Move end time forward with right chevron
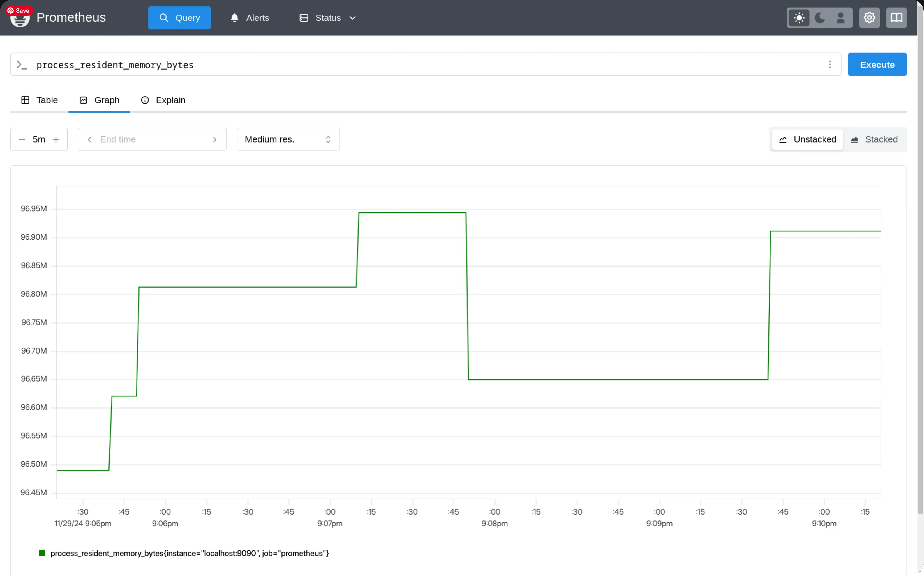This screenshot has height=576, width=924. click(x=215, y=140)
